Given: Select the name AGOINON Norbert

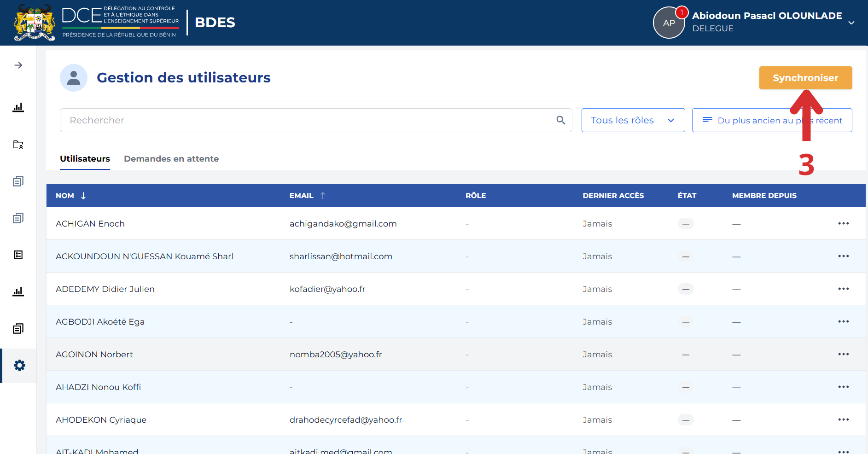Looking at the screenshot, I should tap(94, 355).
